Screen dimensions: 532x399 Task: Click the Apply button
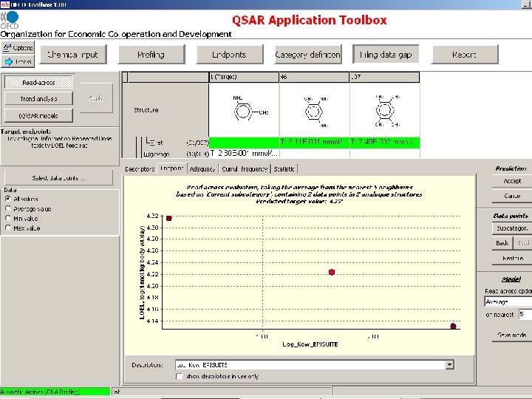pos(96,98)
